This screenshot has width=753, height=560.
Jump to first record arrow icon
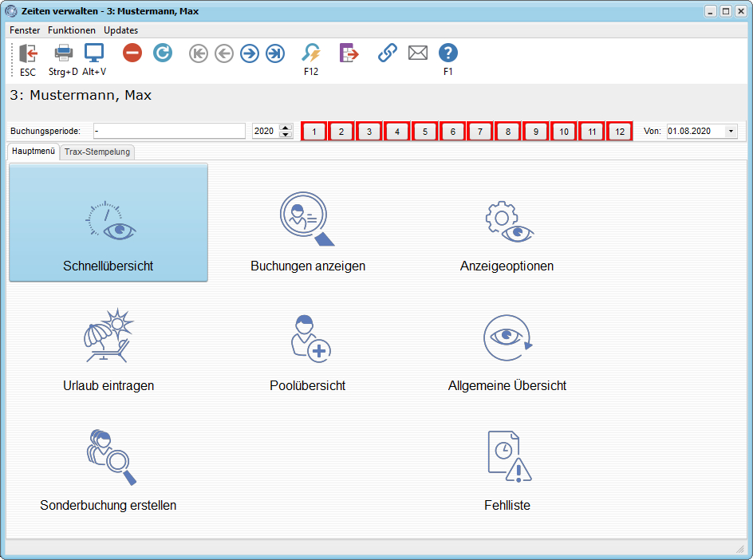coord(199,53)
